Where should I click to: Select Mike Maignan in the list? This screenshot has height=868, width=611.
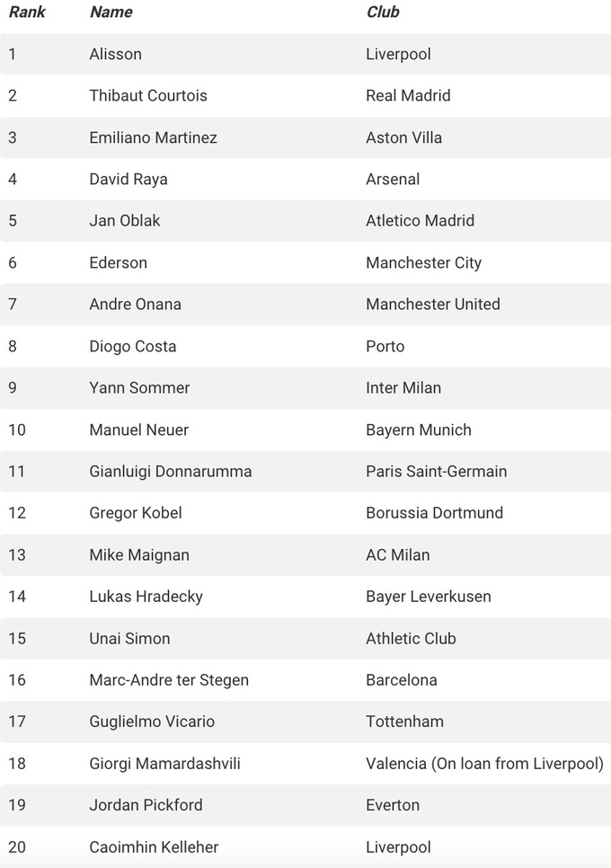(139, 554)
